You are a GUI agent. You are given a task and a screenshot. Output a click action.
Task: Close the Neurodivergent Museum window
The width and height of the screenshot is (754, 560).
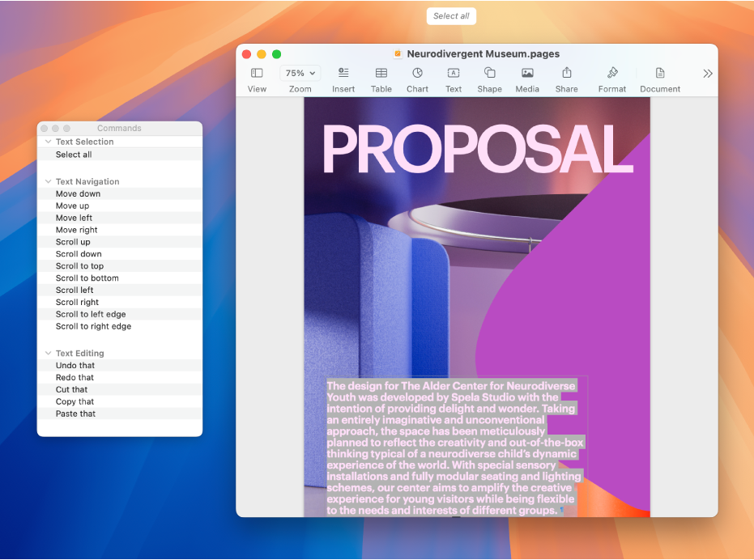pyautogui.click(x=247, y=54)
